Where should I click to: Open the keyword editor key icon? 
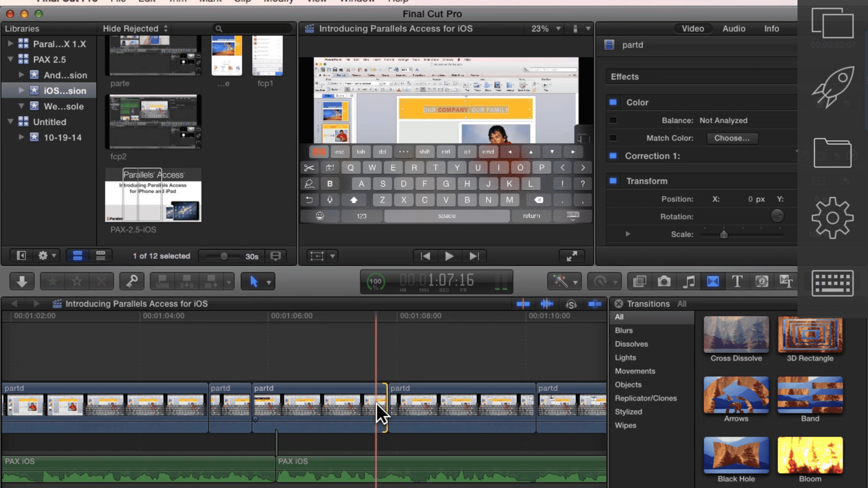coord(132,281)
